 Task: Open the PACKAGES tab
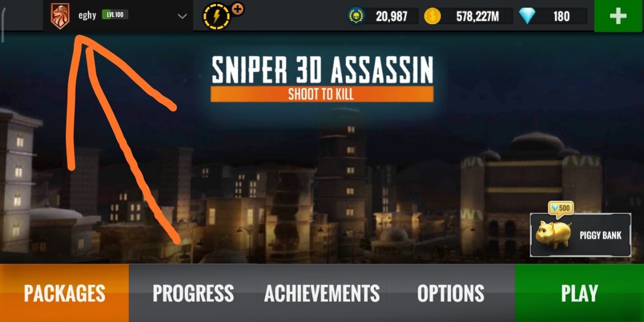coord(64,293)
